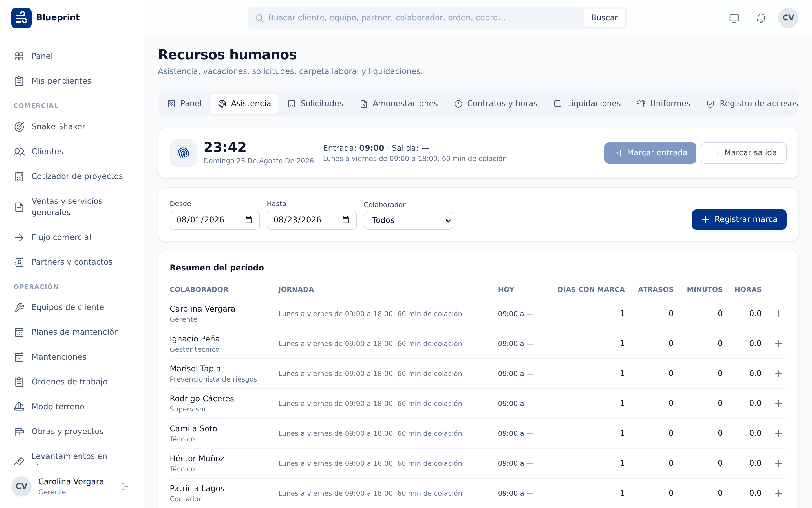812x508 pixels.
Task: Click plus icon in Ignacio Peña row
Action: coord(779,344)
